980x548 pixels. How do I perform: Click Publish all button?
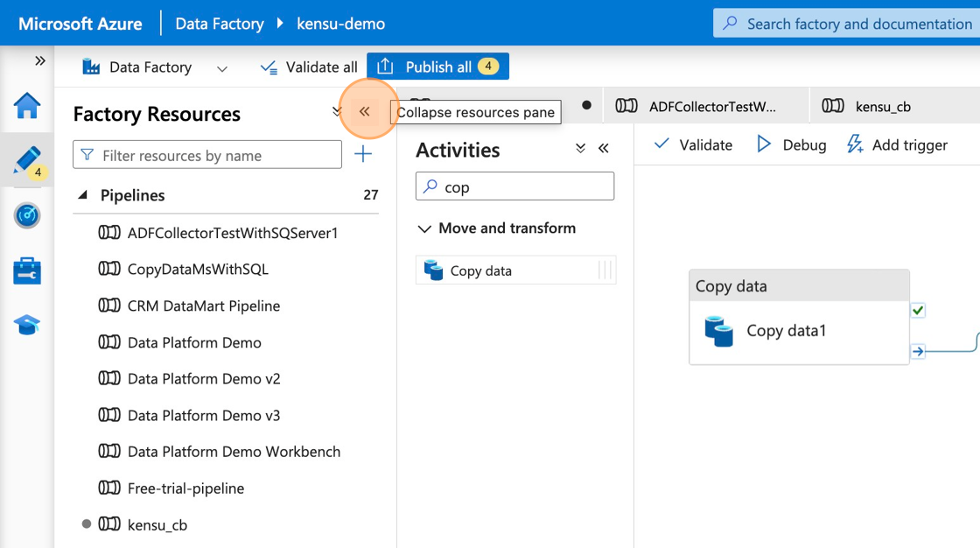(437, 67)
